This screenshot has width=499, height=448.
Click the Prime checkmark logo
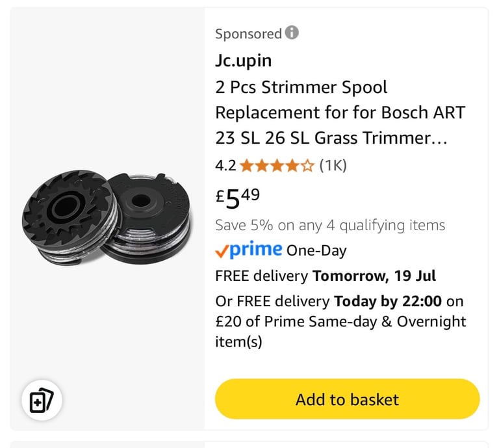[x=249, y=250]
